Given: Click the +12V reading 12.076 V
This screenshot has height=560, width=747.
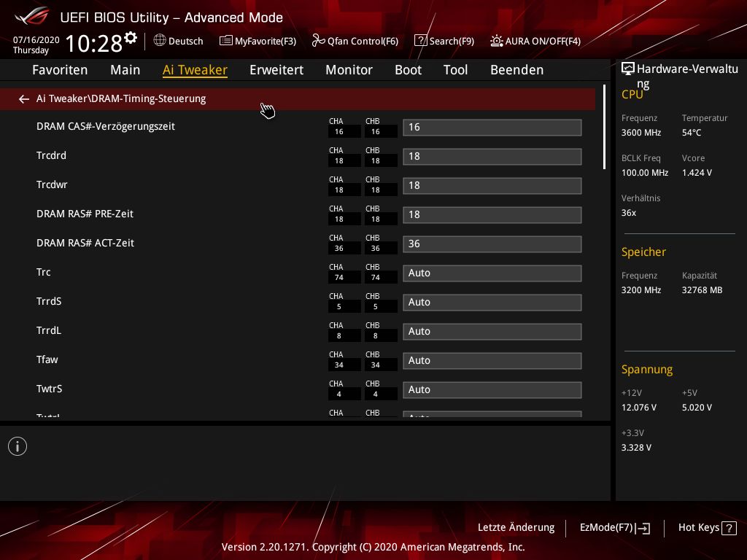Looking at the screenshot, I should click(x=639, y=408).
